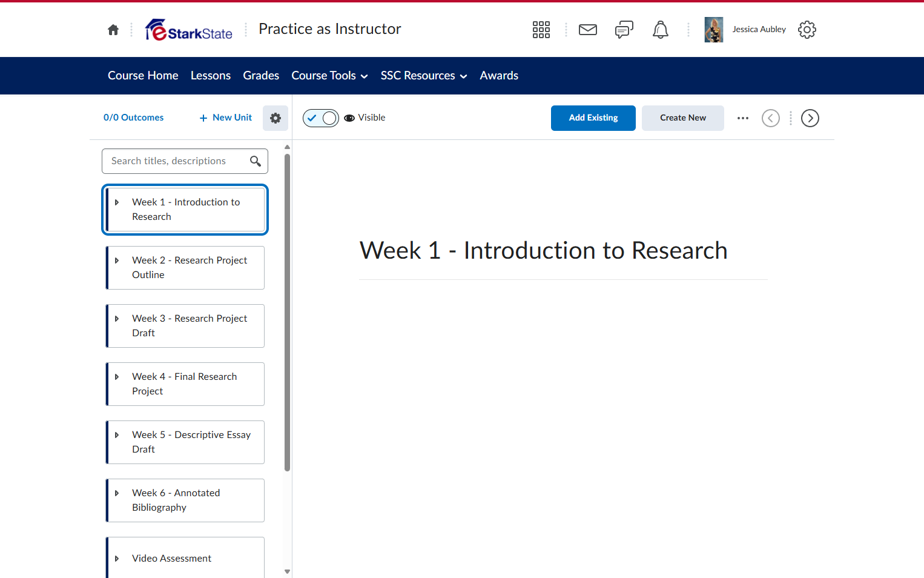
Task: Open the Awards page
Action: (499, 76)
